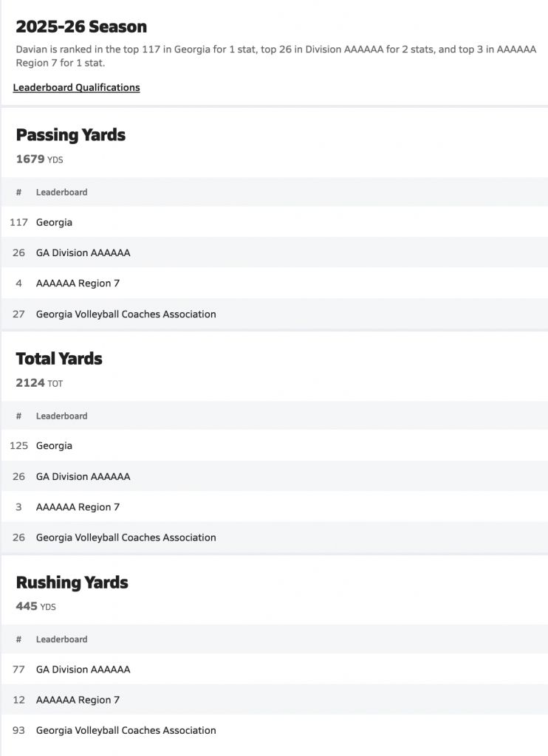The height and width of the screenshot is (756, 548).
Task: Click Georgia Volleyball Coaches Association under Rushing Yards
Action: tap(126, 730)
